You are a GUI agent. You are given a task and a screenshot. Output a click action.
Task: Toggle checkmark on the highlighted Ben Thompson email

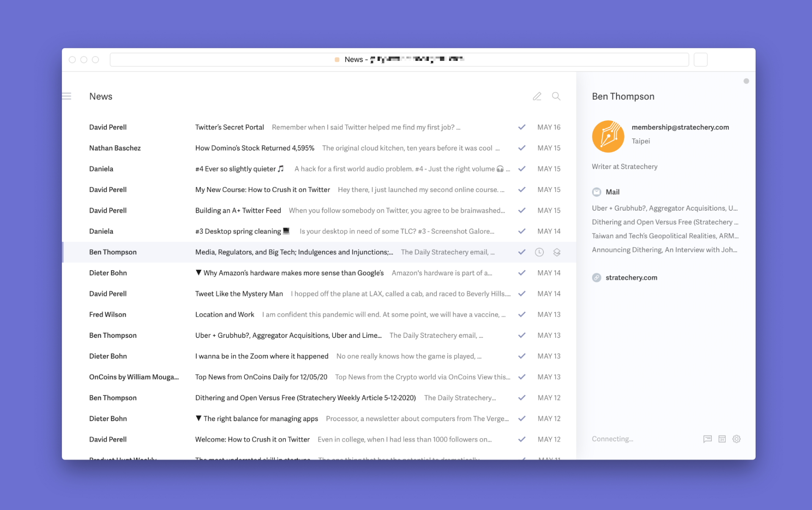pos(522,252)
